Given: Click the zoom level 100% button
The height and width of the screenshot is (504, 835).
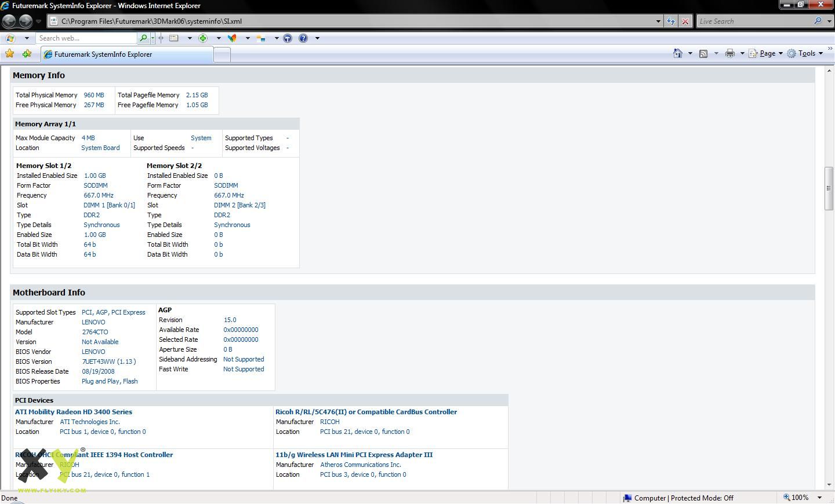Looking at the screenshot, I should (796, 498).
